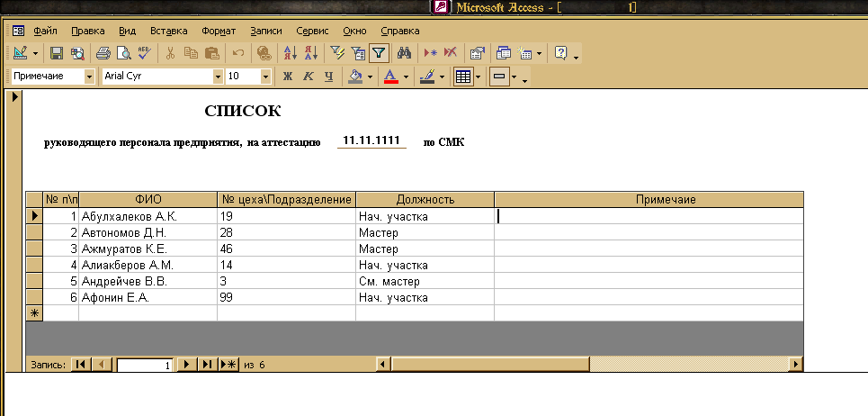This screenshot has width=868, height=416.
Task: Apply the fill color bucket
Action: (355, 77)
